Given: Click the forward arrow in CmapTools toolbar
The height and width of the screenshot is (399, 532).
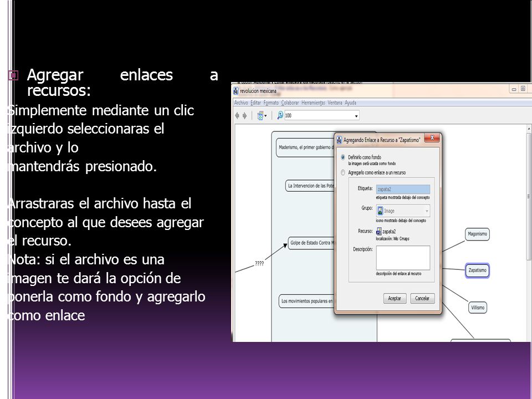Looking at the screenshot, I should click(244, 116).
